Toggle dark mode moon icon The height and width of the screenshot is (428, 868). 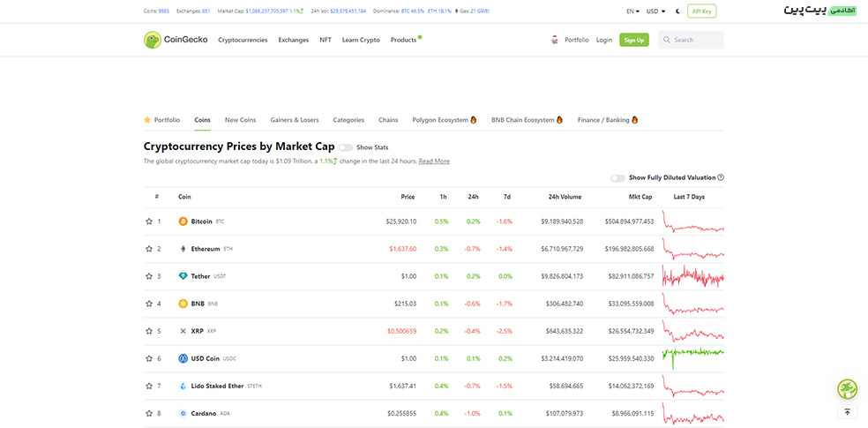click(x=677, y=11)
